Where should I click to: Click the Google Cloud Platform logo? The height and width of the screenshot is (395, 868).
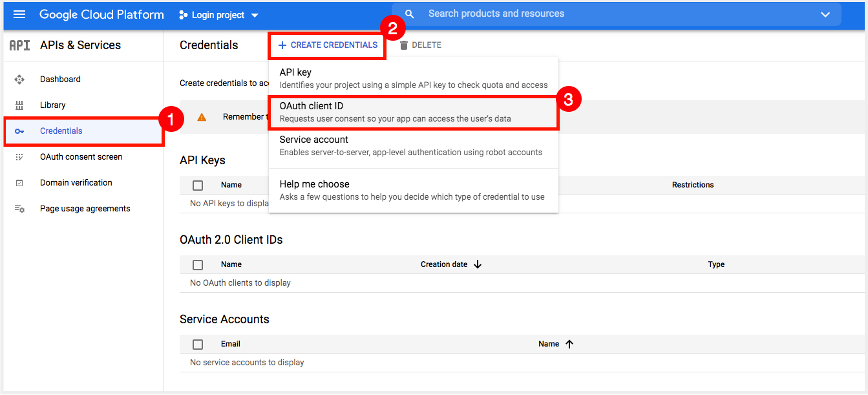tap(101, 14)
